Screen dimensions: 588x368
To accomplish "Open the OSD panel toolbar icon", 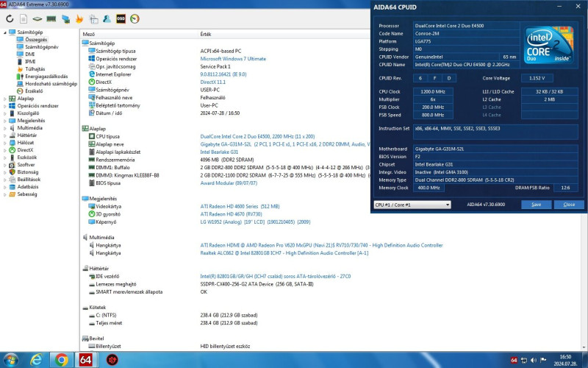I will click(x=121, y=18).
